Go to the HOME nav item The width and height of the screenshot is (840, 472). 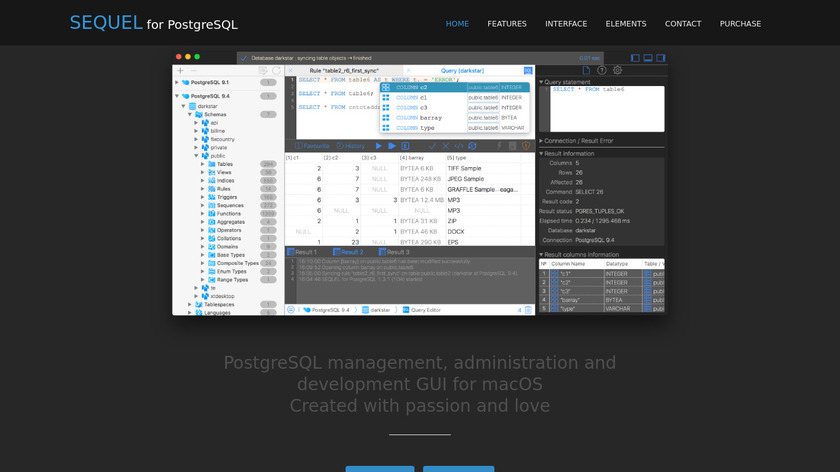(457, 24)
